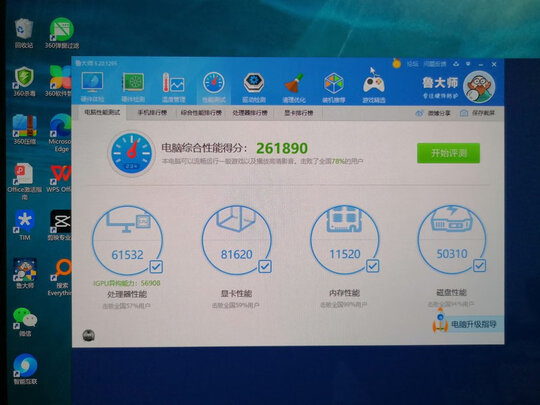Click the large blue score gauge icon
540x405 pixels.
pyautogui.click(x=132, y=153)
